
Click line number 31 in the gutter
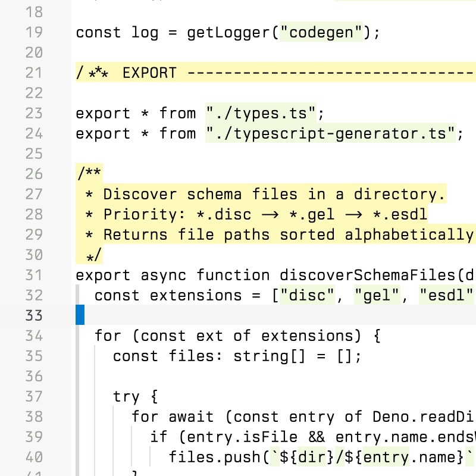34,275
